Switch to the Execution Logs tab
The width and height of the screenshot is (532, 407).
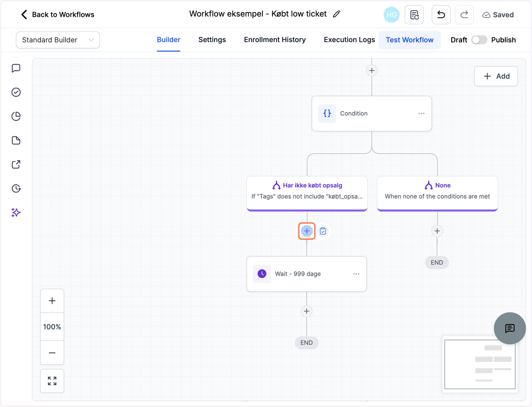click(349, 40)
